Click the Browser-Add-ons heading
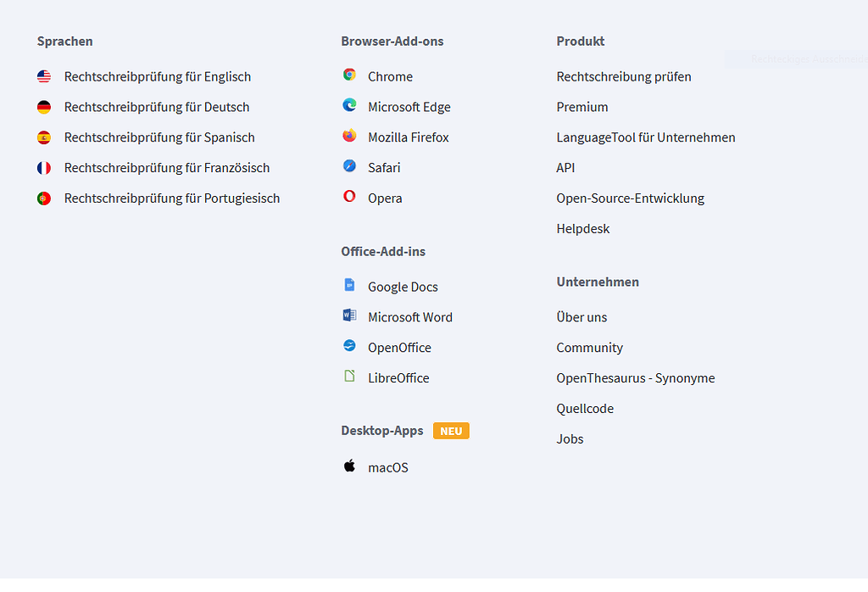868x592 pixels. pyautogui.click(x=392, y=42)
